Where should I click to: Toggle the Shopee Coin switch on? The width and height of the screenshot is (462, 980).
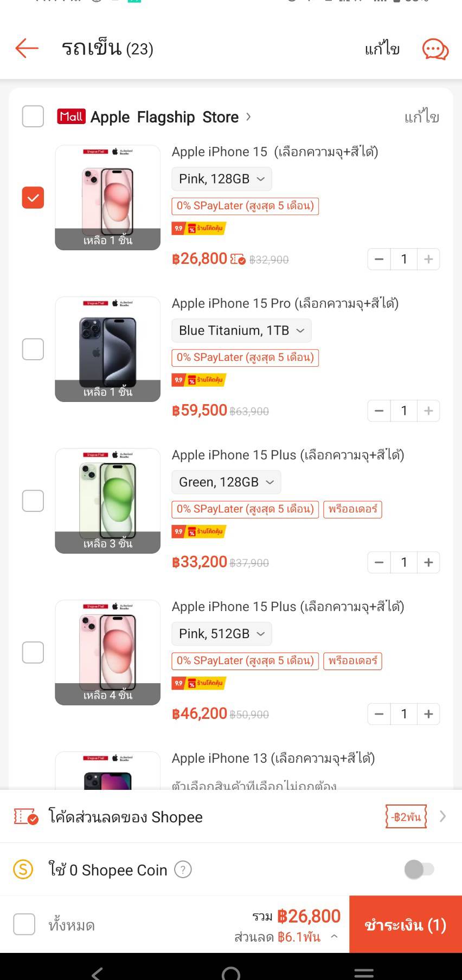click(x=419, y=869)
